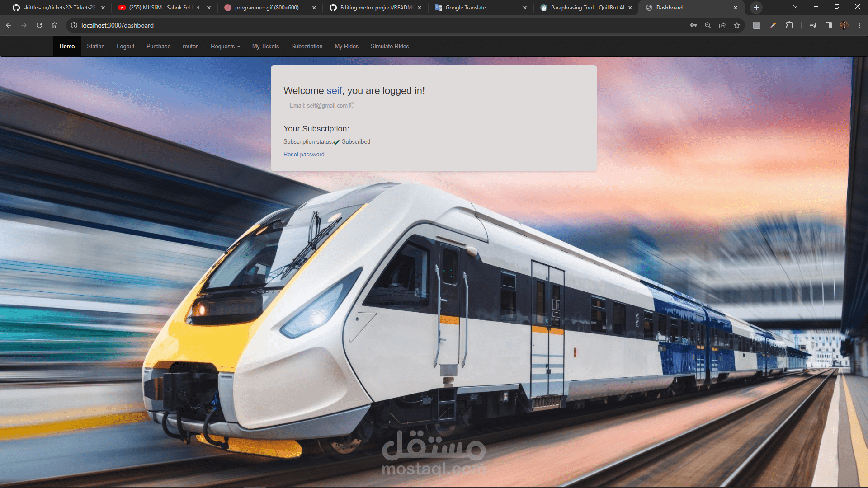Open the zoom magnifier icon
This screenshot has height=488, width=868.
708,25
